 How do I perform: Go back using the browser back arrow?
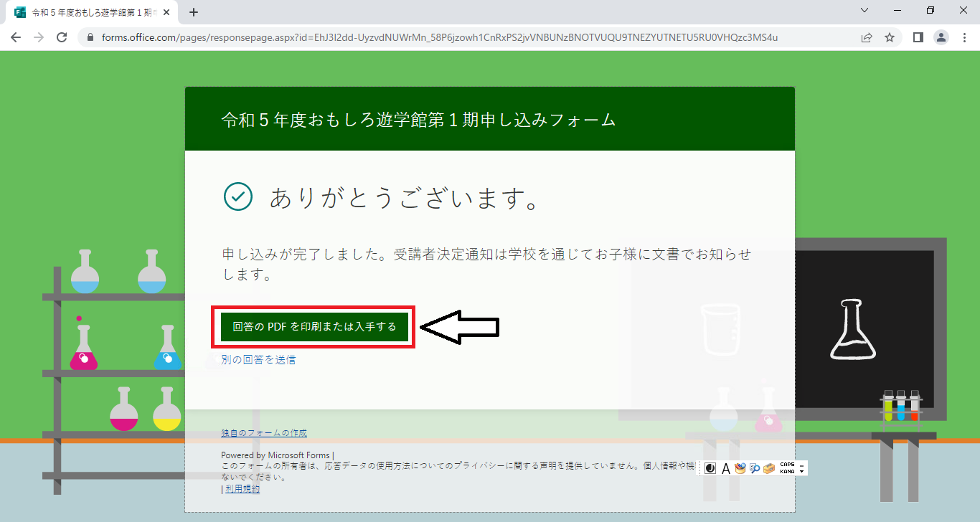(x=16, y=37)
